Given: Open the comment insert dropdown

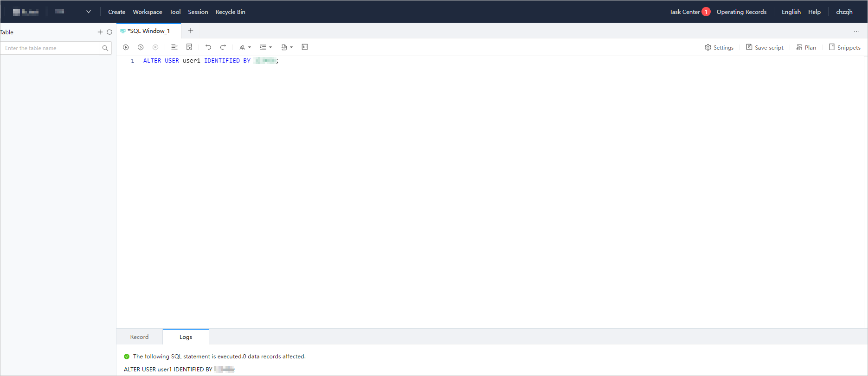Looking at the screenshot, I should [287, 47].
